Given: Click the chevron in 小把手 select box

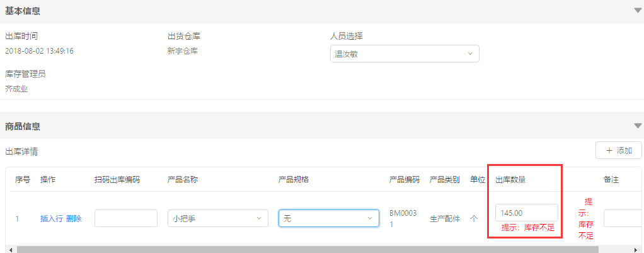Looking at the screenshot, I should [259, 218].
